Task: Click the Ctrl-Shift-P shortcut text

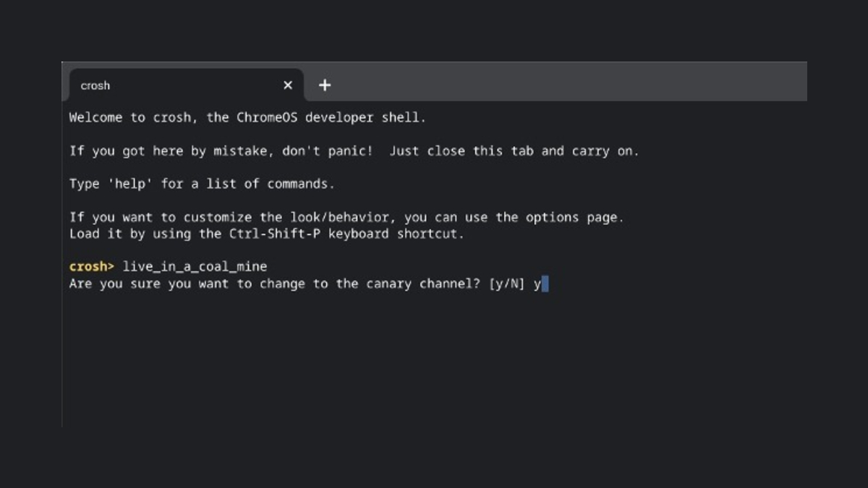Action: [x=274, y=234]
